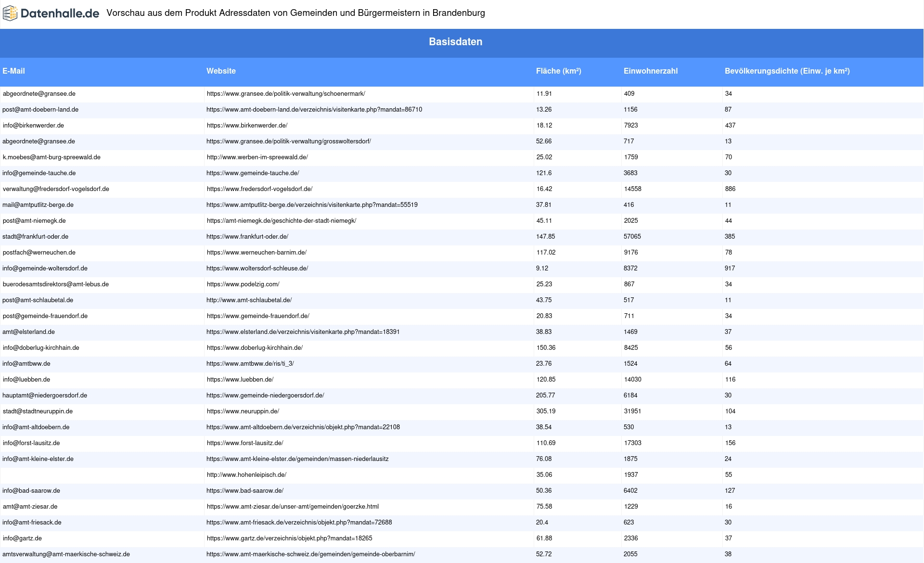Open the gransee.de schoenermark URL
Screen dimensions: 924x563
pos(286,94)
